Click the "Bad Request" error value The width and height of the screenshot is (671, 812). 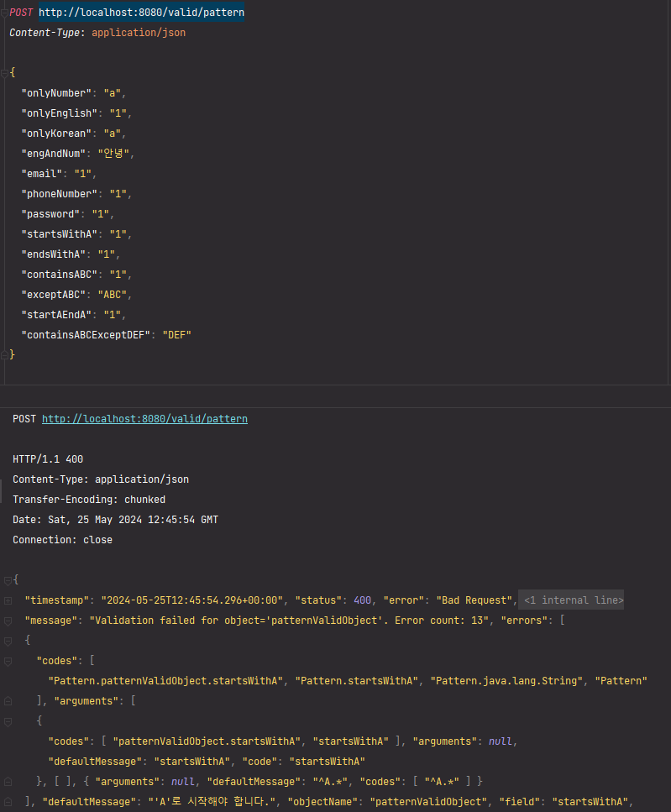click(x=474, y=600)
